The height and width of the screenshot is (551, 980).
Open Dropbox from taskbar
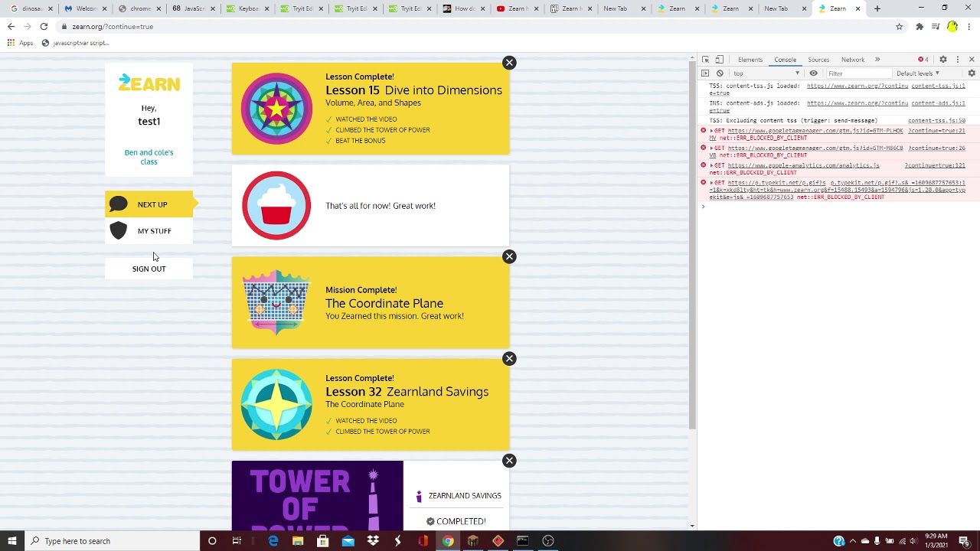(373, 541)
